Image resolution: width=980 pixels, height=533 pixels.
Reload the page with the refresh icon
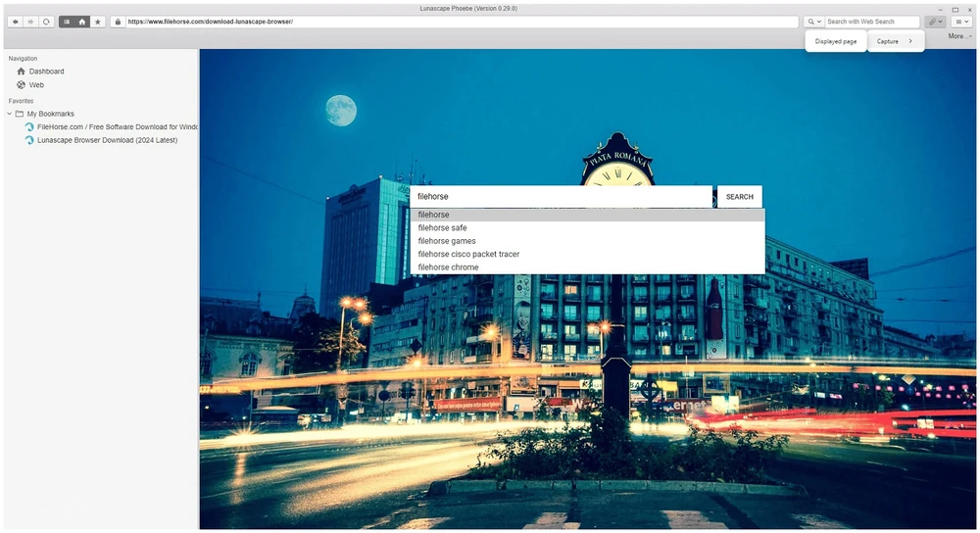point(46,22)
